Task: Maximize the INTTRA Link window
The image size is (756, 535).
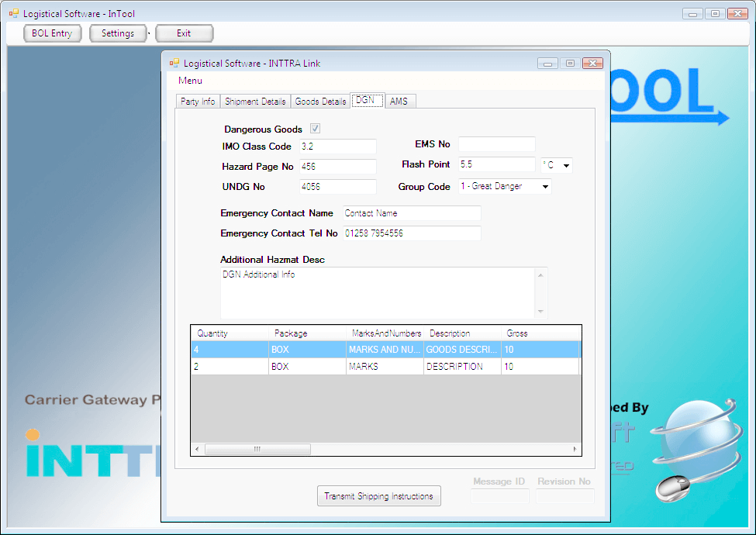Action: 570,63
